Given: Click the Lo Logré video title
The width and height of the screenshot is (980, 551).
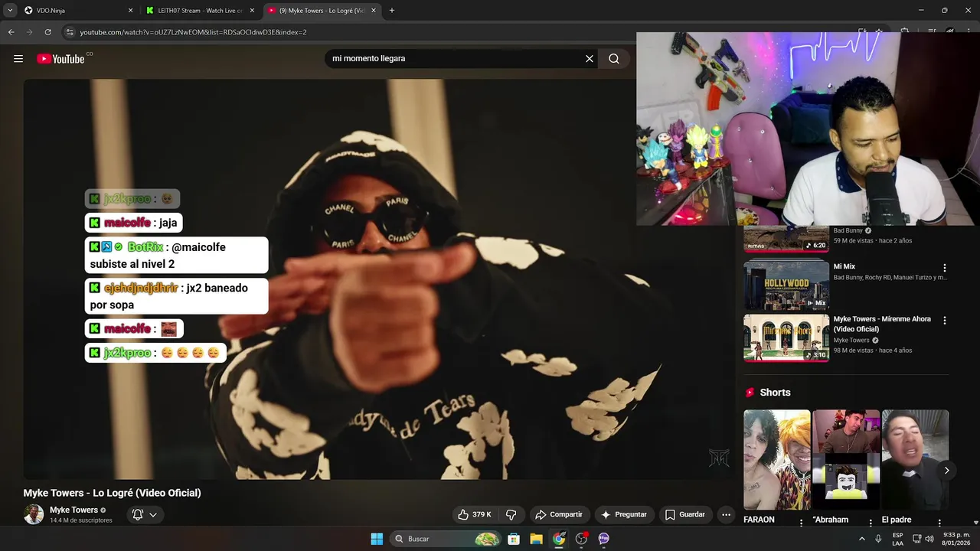Looking at the screenshot, I should (112, 493).
